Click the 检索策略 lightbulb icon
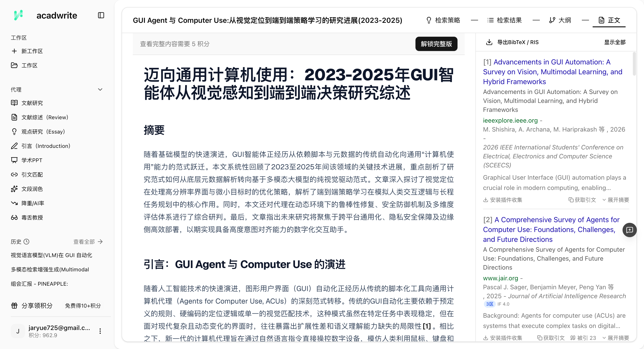 (x=429, y=20)
